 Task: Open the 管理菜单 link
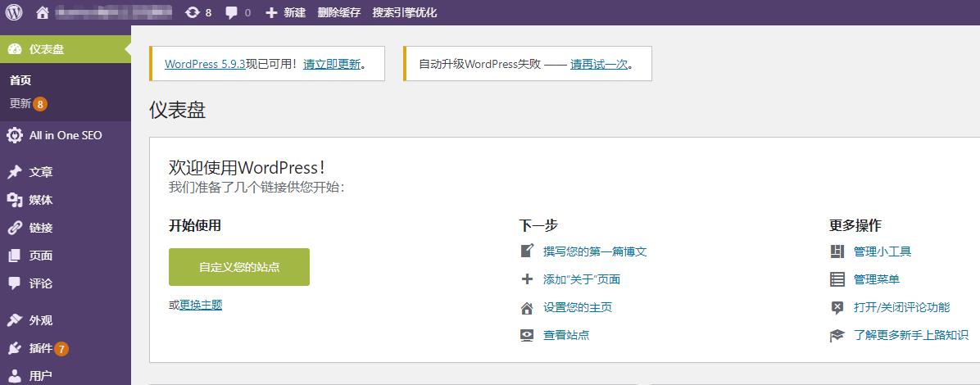coord(876,279)
